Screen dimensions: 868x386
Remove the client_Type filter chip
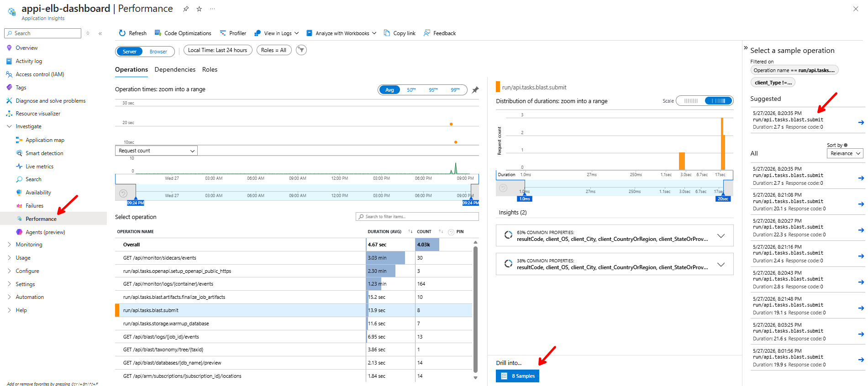(773, 83)
